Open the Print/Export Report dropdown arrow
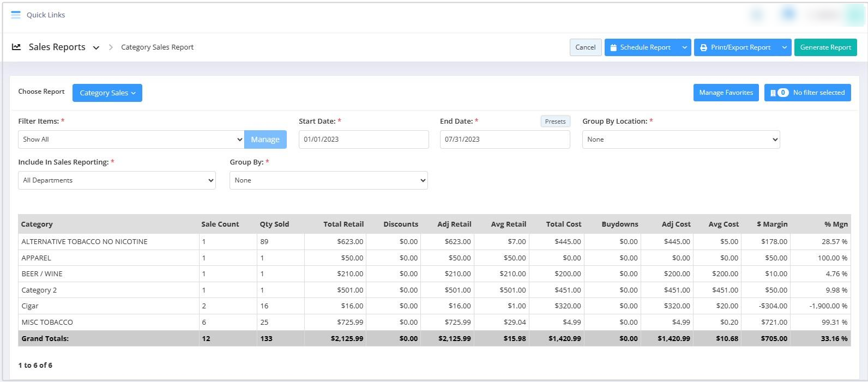Image resolution: width=868 pixels, height=383 pixels. (x=784, y=47)
